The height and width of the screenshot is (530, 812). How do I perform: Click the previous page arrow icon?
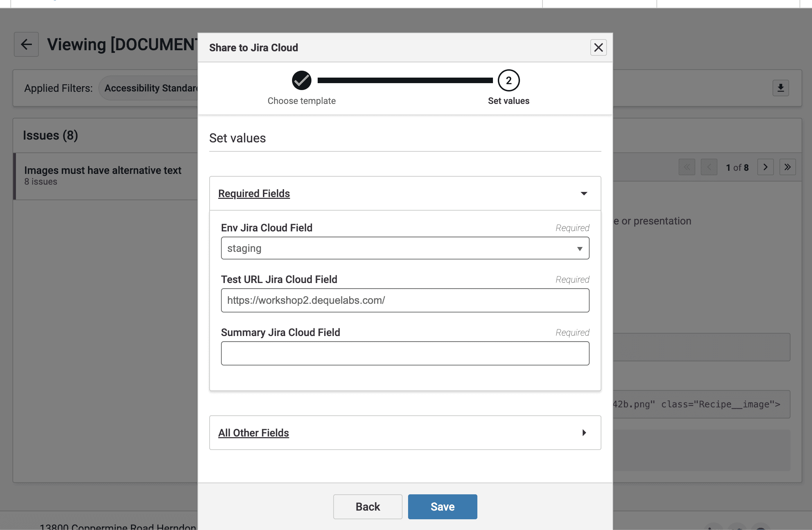point(709,167)
